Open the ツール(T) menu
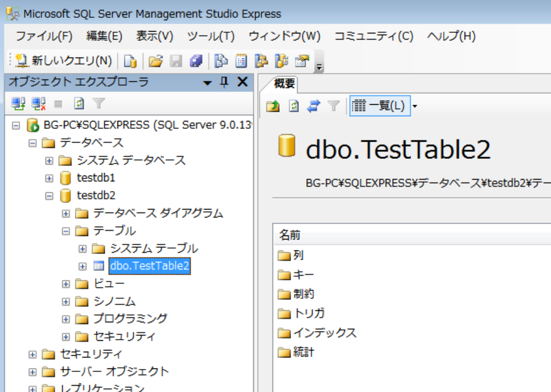 point(211,36)
